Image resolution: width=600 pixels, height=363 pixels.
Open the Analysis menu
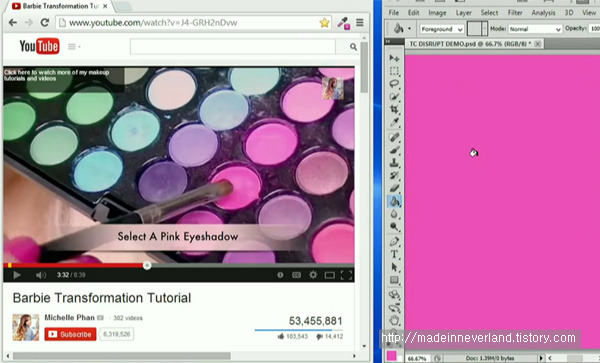[x=543, y=13]
